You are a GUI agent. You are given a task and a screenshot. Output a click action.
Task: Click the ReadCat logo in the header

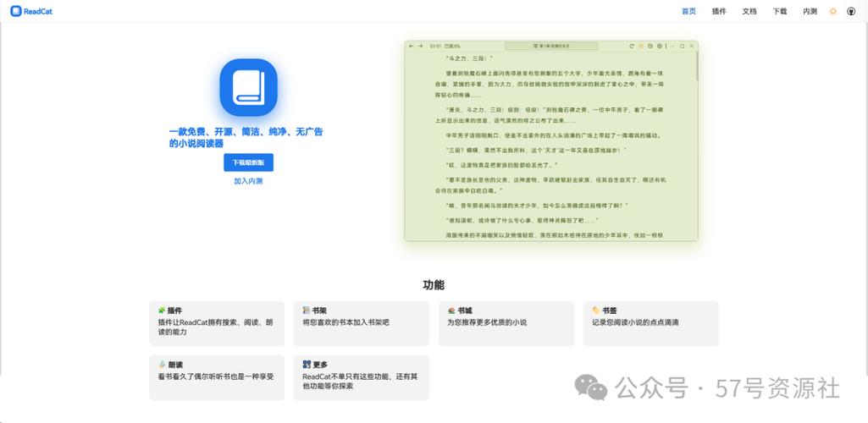pos(31,11)
